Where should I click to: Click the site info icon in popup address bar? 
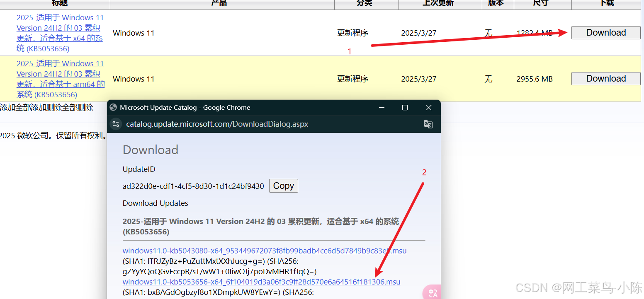(116, 124)
